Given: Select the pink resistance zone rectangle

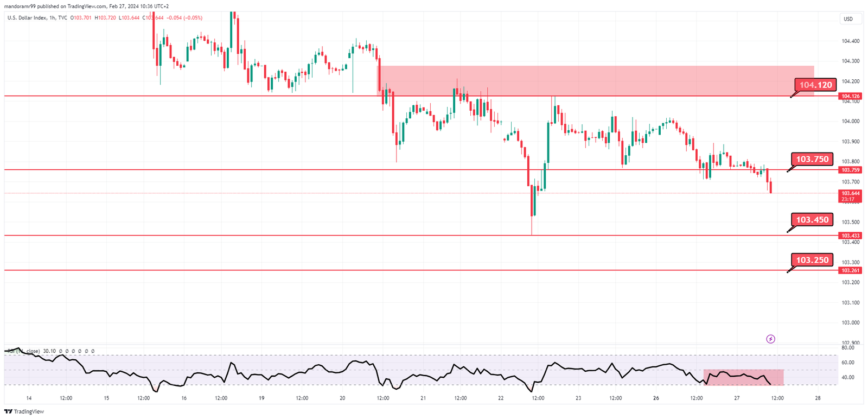Looking at the screenshot, I should pos(596,81).
